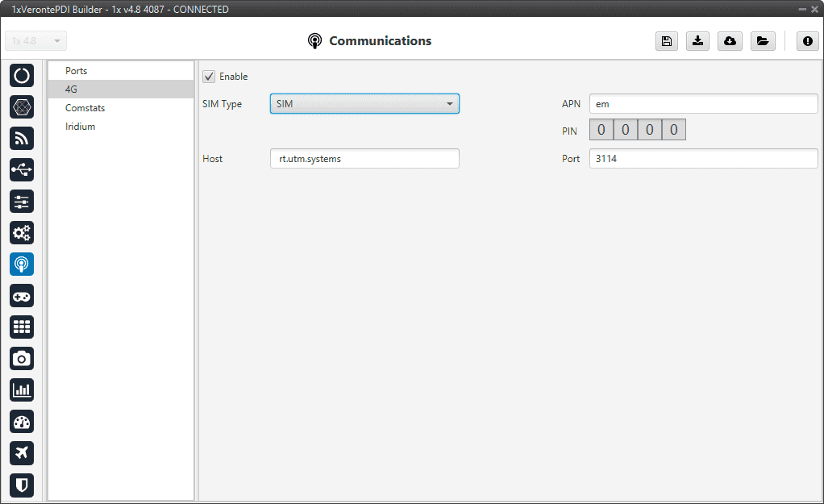Open configuration with the folder icon
Screen dimensions: 824x504
pos(761,42)
